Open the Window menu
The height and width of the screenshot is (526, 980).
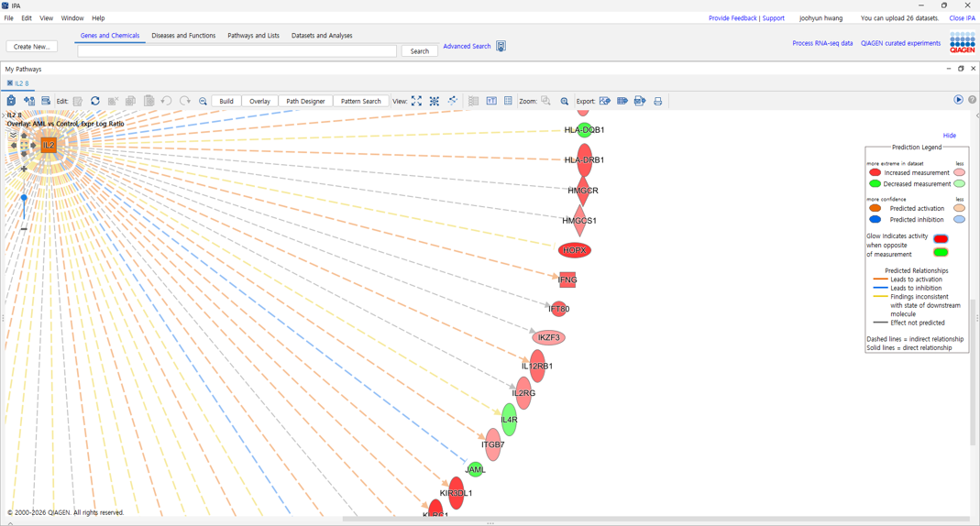pyautogui.click(x=72, y=18)
